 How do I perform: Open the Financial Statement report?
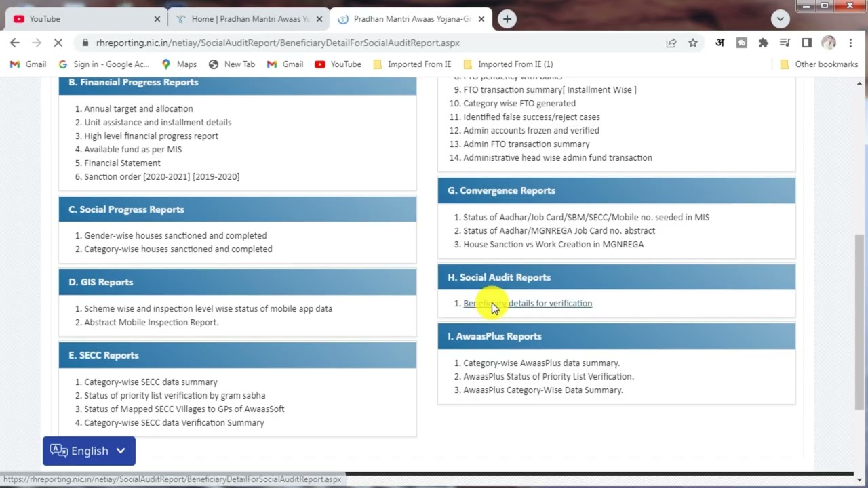(x=122, y=163)
